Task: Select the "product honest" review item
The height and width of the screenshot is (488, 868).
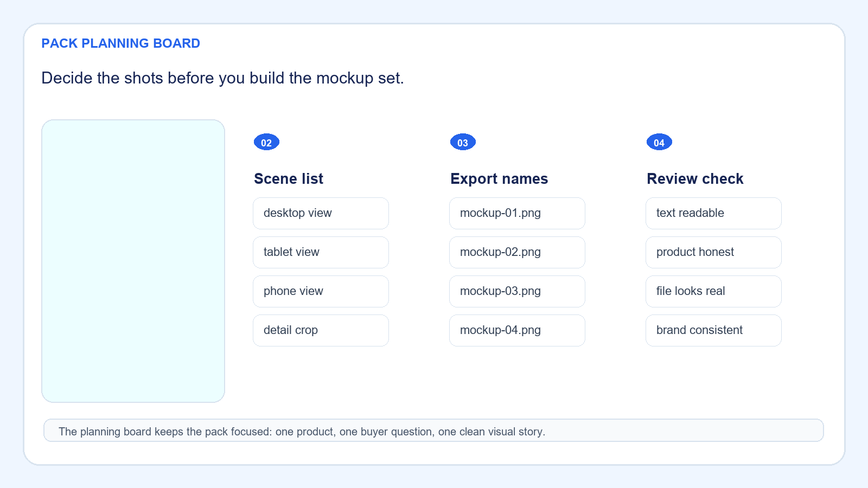Action: pos(713,252)
